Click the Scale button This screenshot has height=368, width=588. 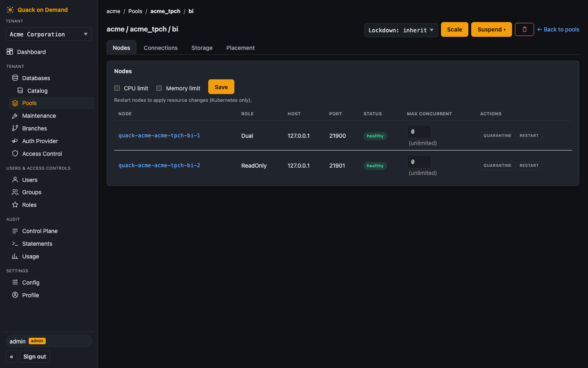pos(454,29)
